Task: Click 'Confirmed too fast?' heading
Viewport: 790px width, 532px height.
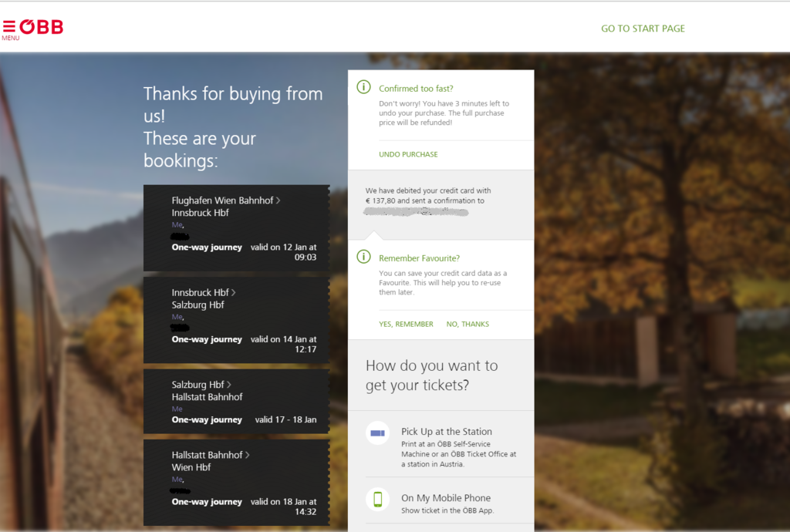Action: coord(416,89)
